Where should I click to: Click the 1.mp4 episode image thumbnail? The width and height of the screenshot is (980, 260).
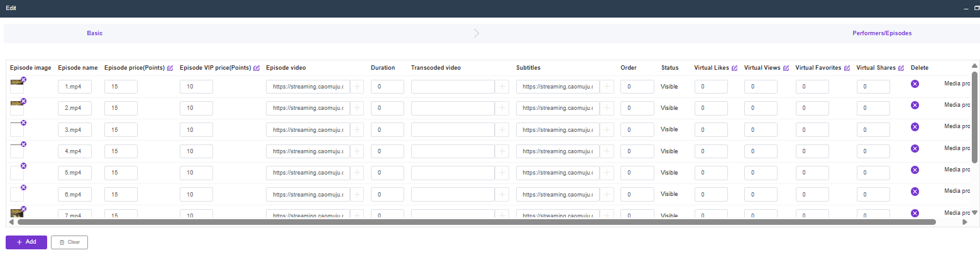(x=16, y=83)
